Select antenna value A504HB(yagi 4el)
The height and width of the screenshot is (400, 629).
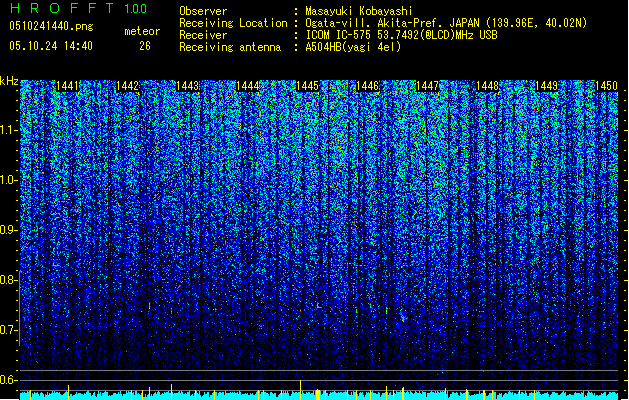point(353,47)
